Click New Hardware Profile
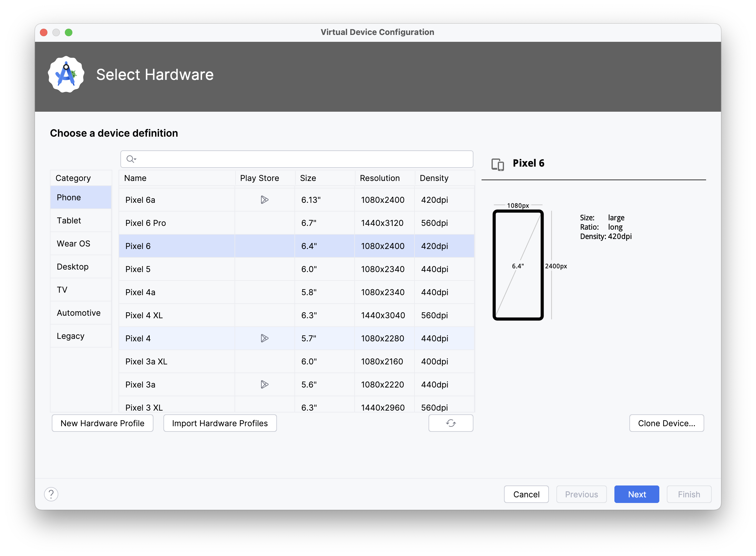The height and width of the screenshot is (556, 756). 102,423
